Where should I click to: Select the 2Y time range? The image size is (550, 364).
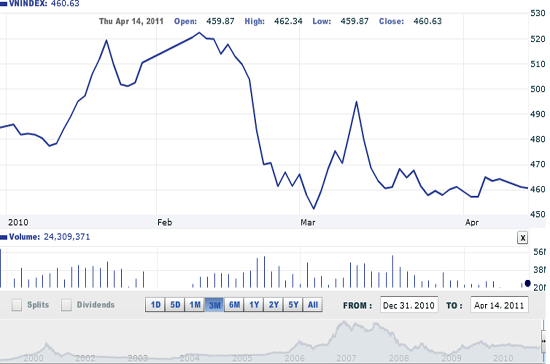click(x=274, y=305)
